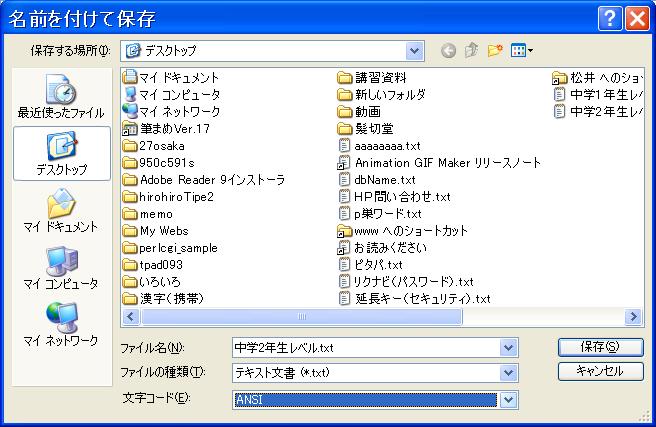Open マイ ドキュメント in the places bar
This screenshot has height=427, width=656.
pyautogui.click(x=60, y=211)
